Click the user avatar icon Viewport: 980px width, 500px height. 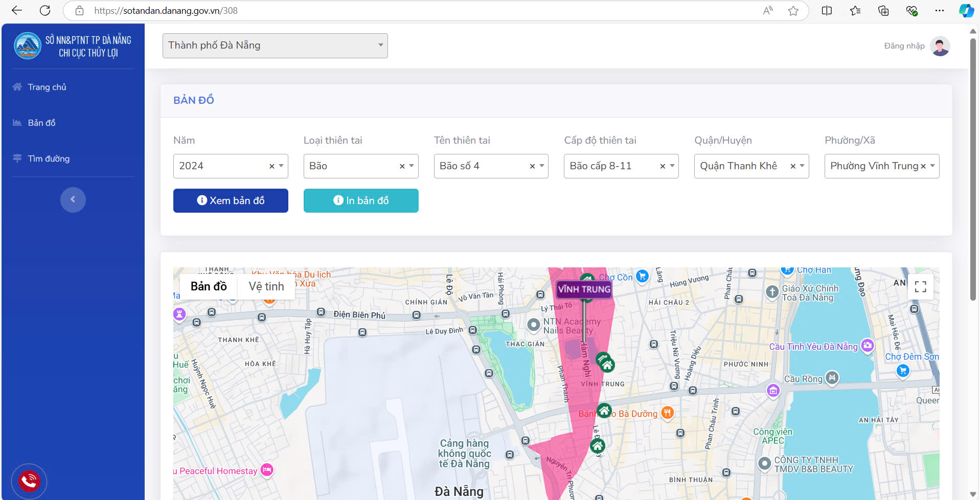(x=940, y=46)
